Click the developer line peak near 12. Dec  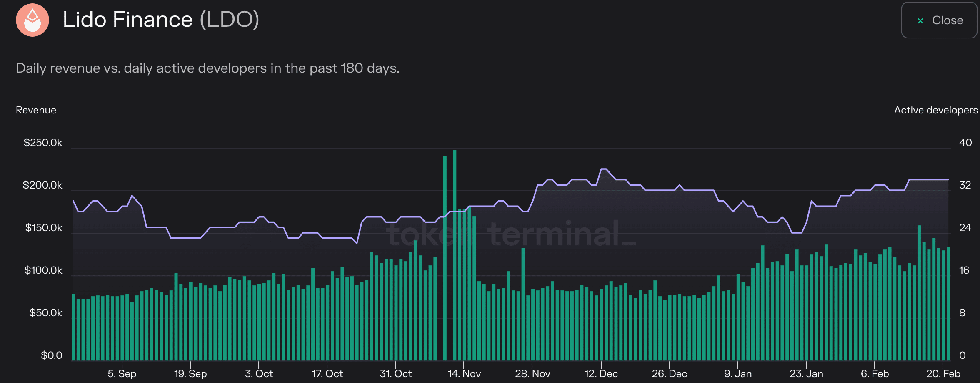(603, 169)
